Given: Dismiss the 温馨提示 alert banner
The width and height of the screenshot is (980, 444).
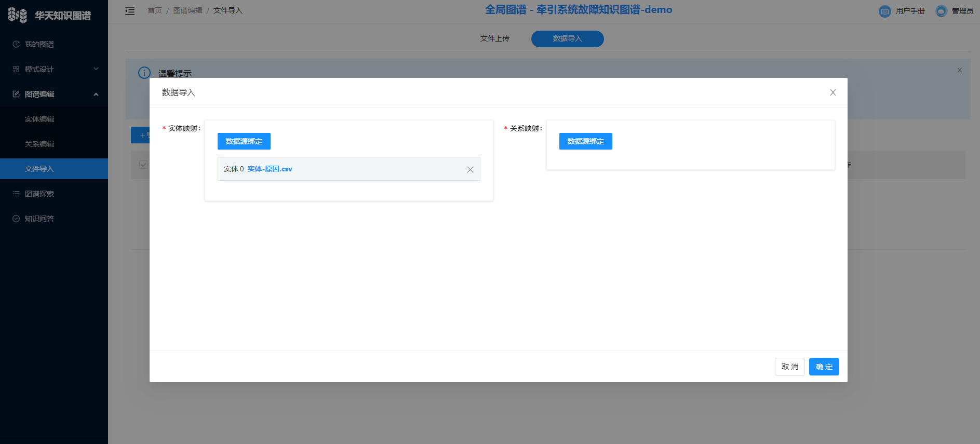Looking at the screenshot, I should [x=959, y=70].
